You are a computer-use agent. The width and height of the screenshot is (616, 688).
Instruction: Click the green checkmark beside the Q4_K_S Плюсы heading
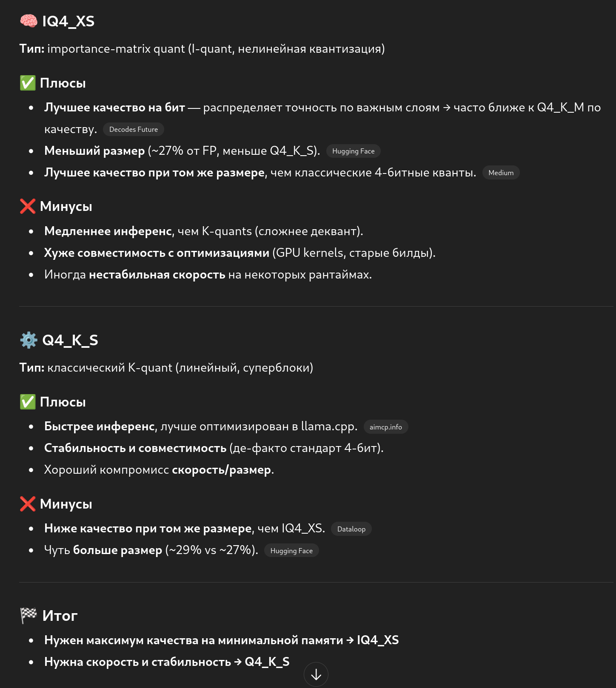[x=28, y=402]
